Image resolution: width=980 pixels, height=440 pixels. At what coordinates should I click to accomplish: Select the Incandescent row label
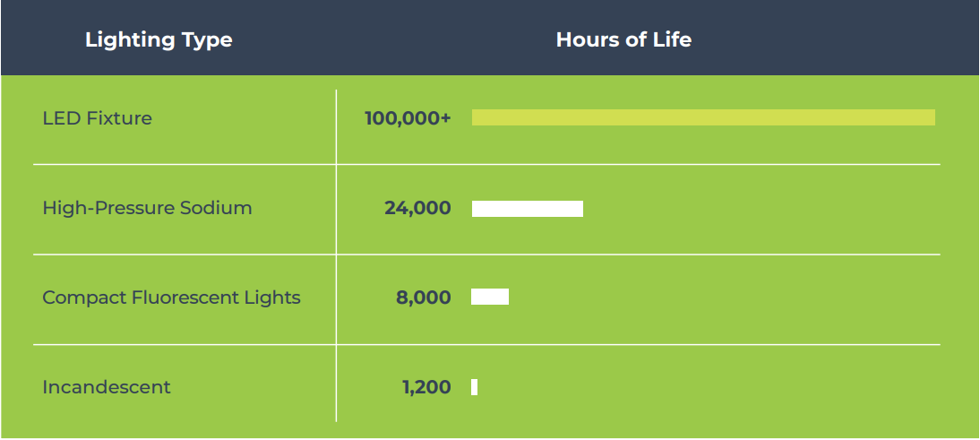(106, 387)
